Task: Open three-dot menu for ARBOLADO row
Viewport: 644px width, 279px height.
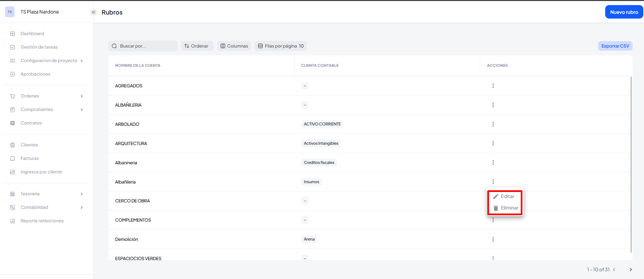Action: point(493,124)
